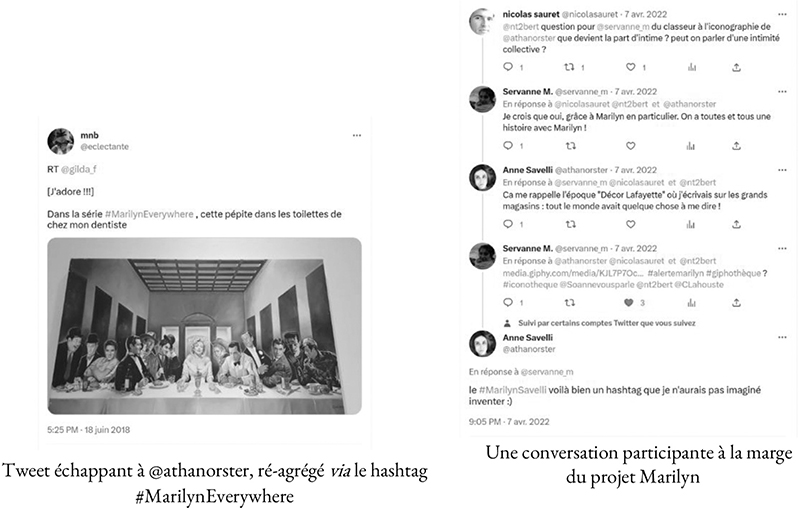View analytics on Anne Savelli's Décor Lafayette reply

tap(691, 224)
